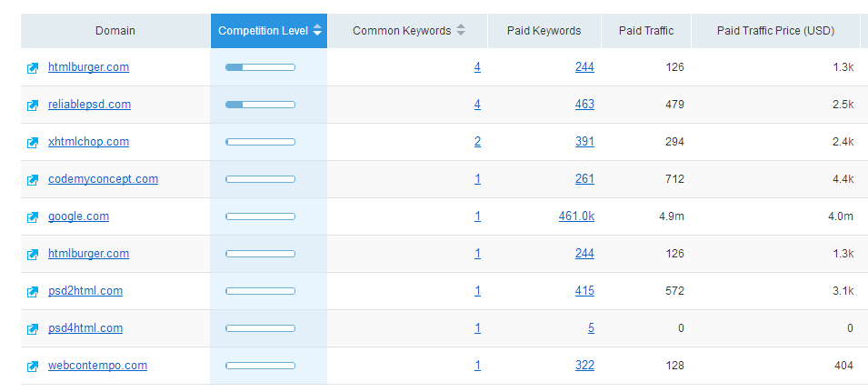Open the xhtmlchop.com domain link
Viewport: 868px width, 392px height.
[x=88, y=141]
